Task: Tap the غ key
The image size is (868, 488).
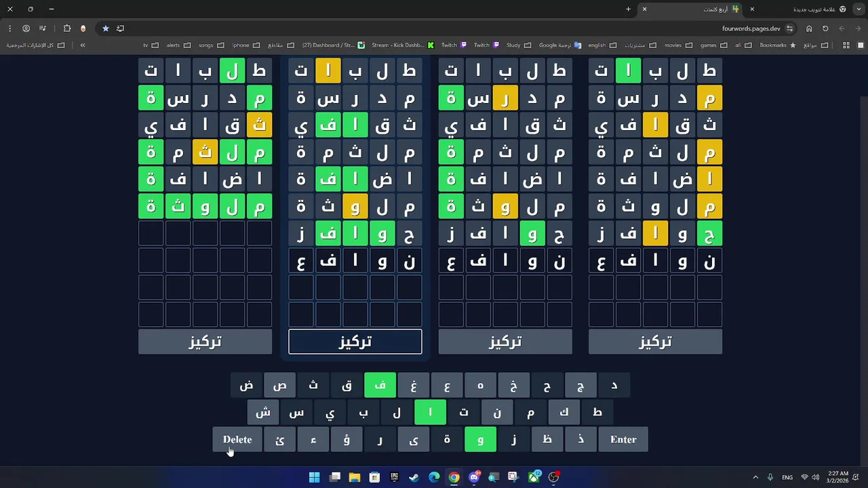Action: [414, 385]
